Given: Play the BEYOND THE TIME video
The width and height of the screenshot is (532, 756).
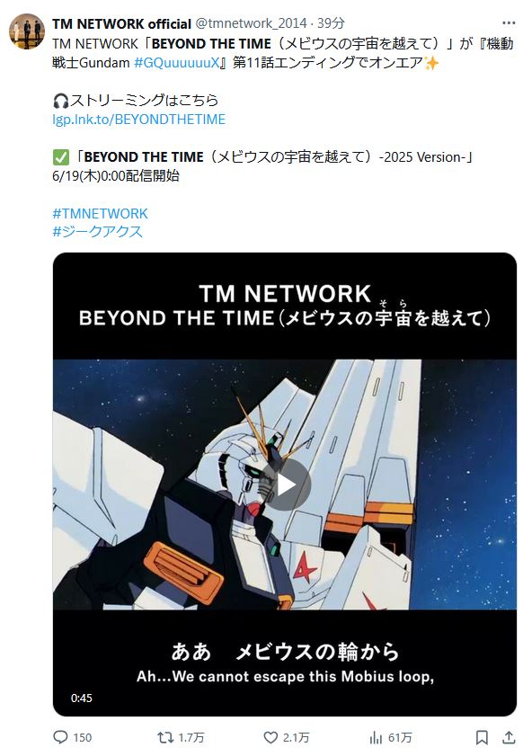Looking at the screenshot, I should point(285,485).
